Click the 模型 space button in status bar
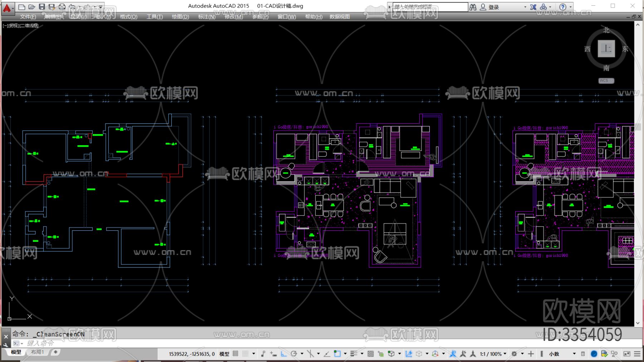 point(224,354)
